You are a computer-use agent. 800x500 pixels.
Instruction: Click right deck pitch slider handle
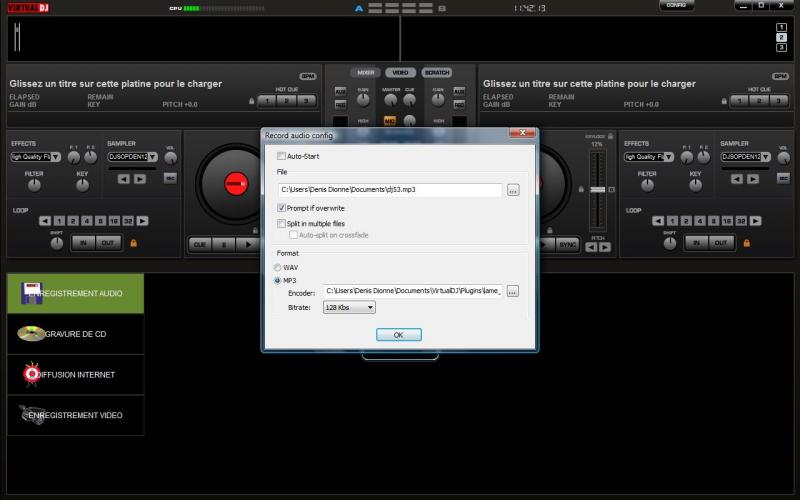[x=597, y=190]
